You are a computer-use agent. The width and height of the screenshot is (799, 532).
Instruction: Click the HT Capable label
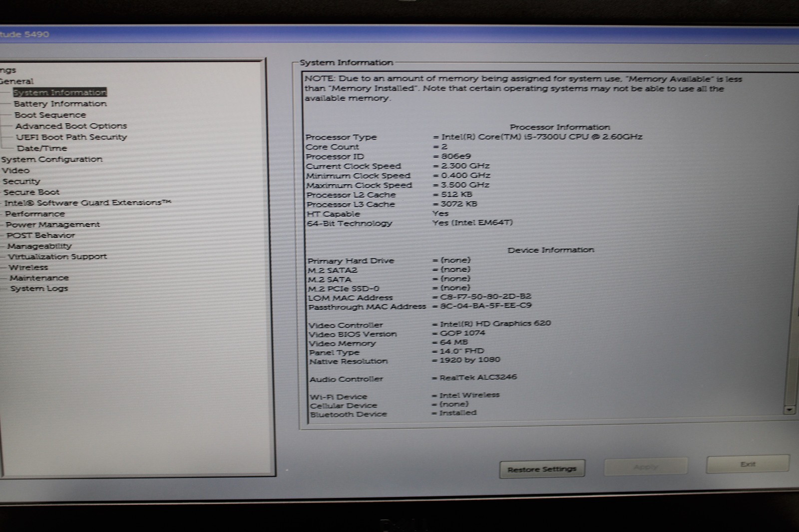334,214
